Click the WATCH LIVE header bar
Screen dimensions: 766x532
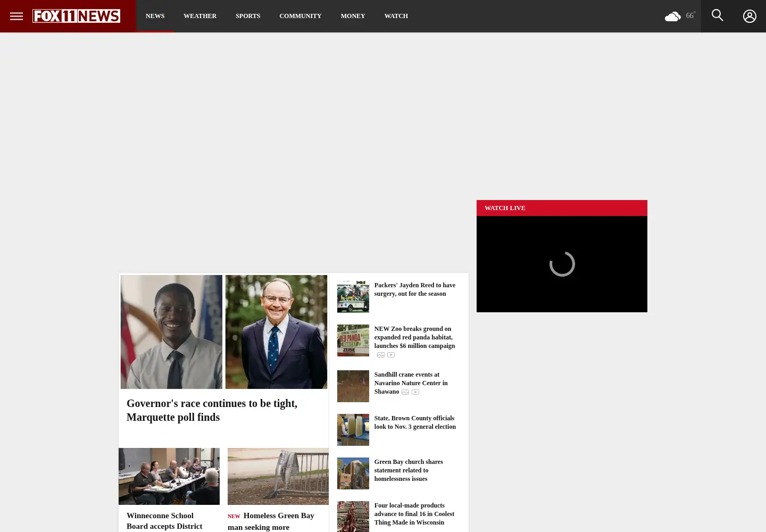pyautogui.click(x=562, y=208)
